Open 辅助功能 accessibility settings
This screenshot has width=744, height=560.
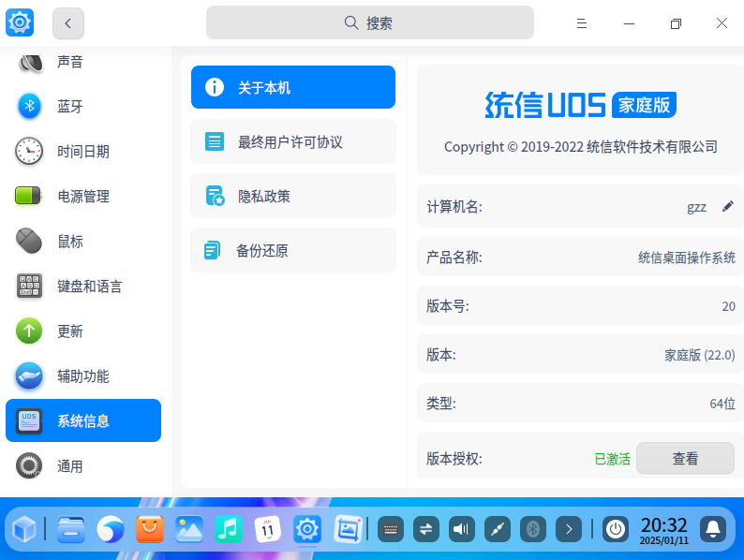pyautogui.click(x=83, y=376)
